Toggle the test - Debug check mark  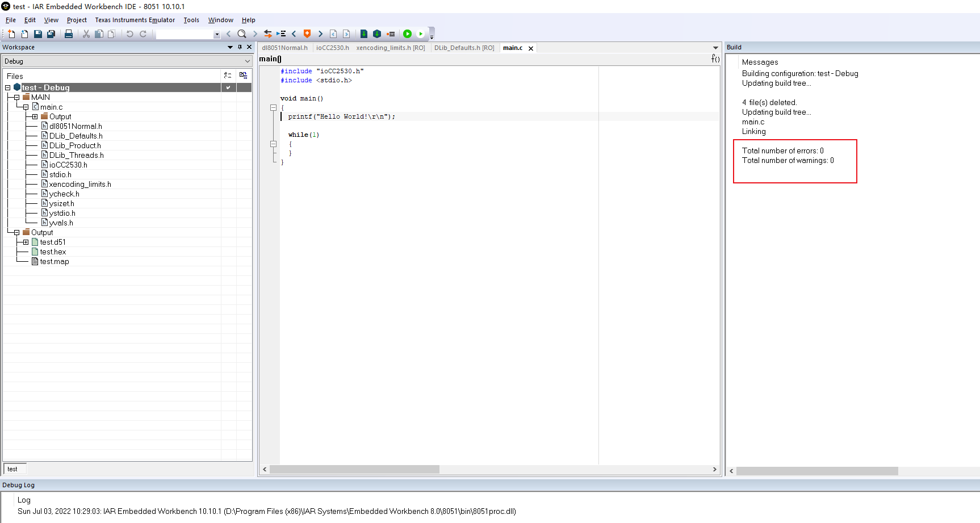point(228,87)
